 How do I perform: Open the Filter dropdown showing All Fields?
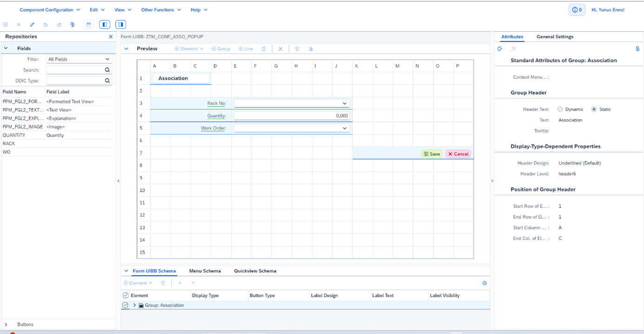click(x=79, y=59)
